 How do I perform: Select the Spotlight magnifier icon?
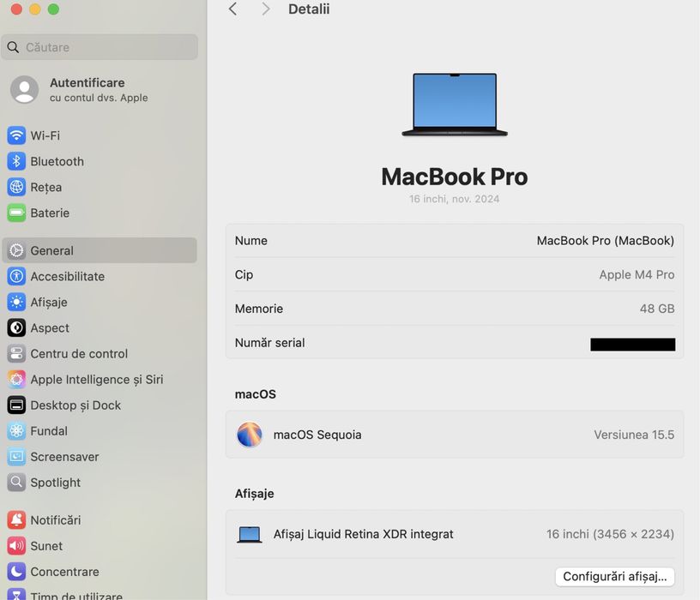(16, 483)
